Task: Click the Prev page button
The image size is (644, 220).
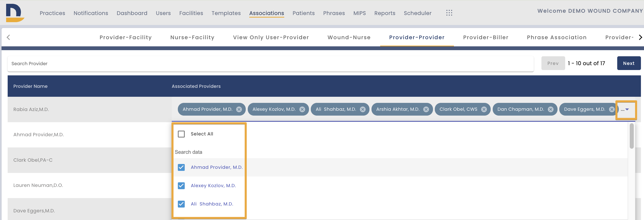Action: click(553, 63)
